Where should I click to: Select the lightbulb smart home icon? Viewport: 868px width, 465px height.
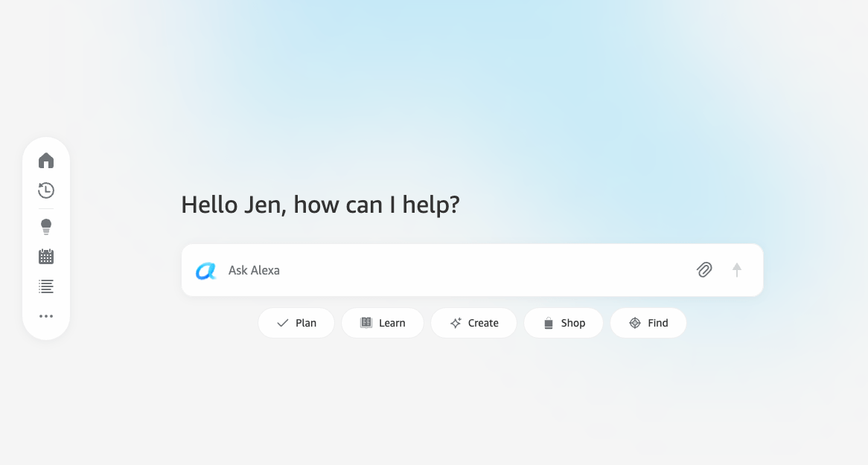click(46, 226)
